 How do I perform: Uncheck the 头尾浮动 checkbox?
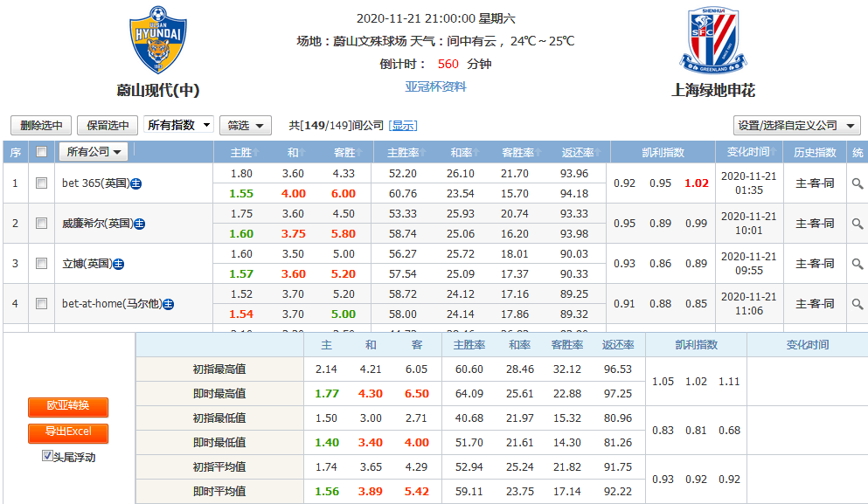tap(47, 456)
